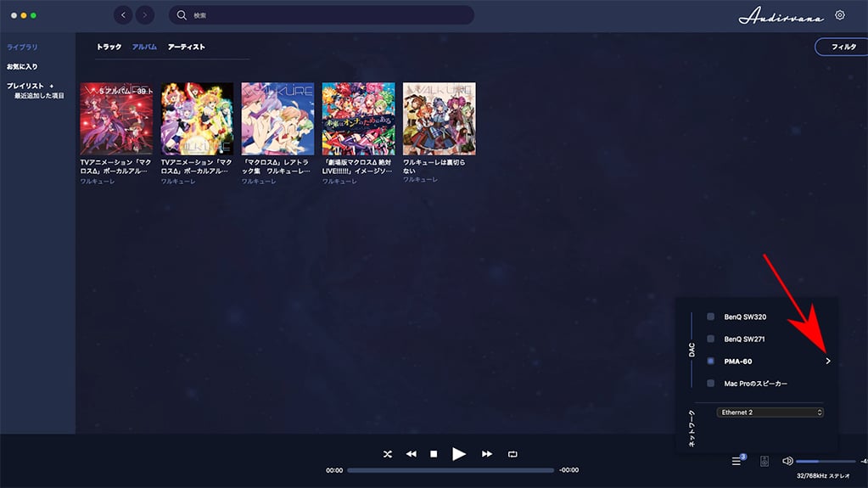The width and height of the screenshot is (868, 488).
Task: Click artist ワルキューレ under ワルキューレは裏切らない
Action: (x=420, y=179)
